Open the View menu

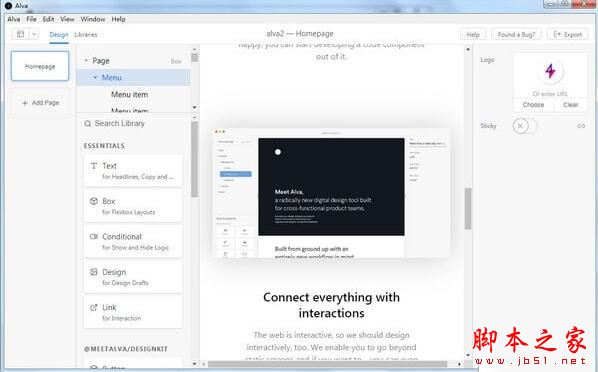click(x=67, y=19)
